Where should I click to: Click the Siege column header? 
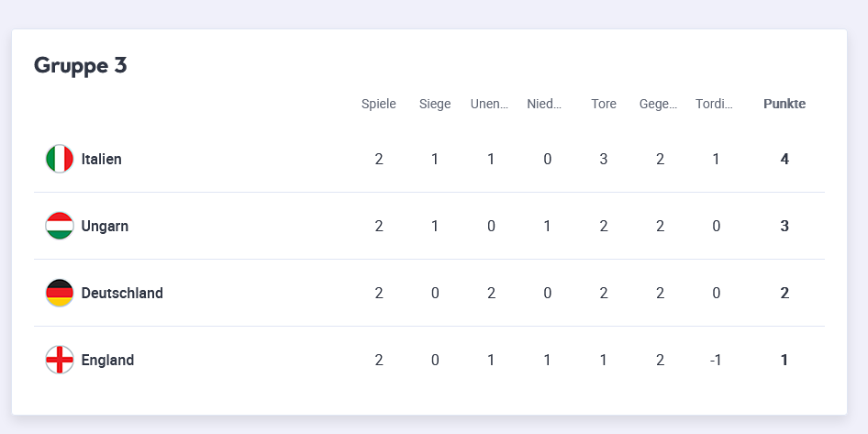pos(435,104)
